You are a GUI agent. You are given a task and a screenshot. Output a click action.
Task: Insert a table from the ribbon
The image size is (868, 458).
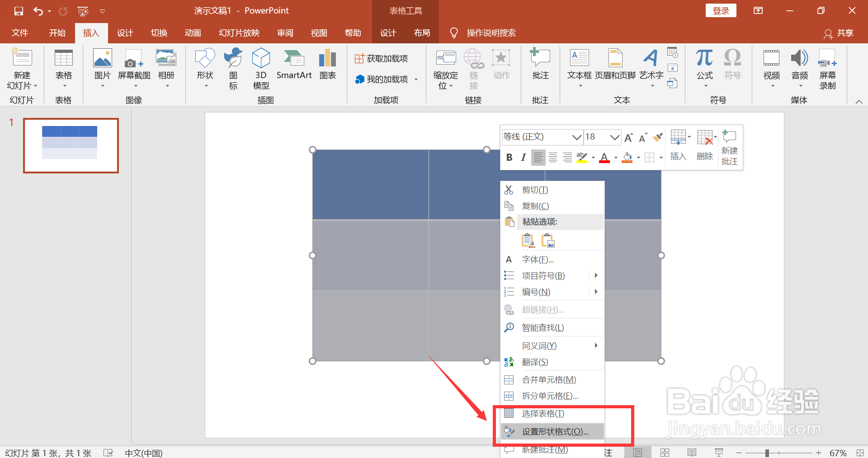pos(63,69)
